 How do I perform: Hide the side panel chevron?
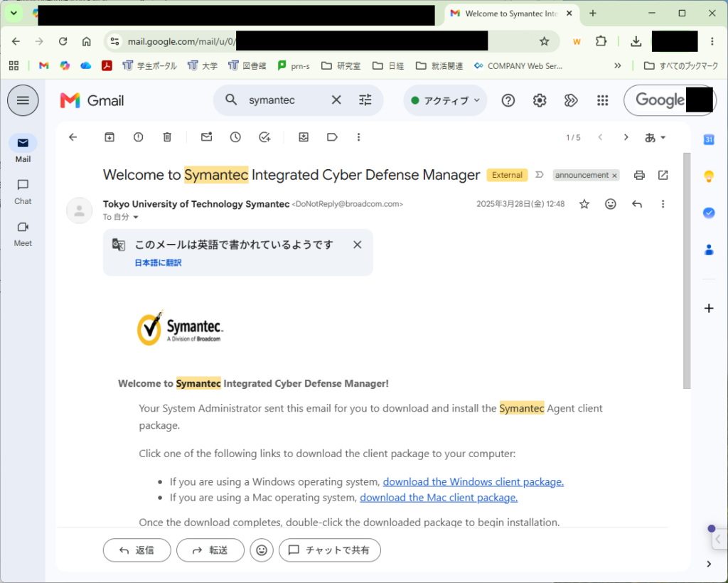coord(709,564)
